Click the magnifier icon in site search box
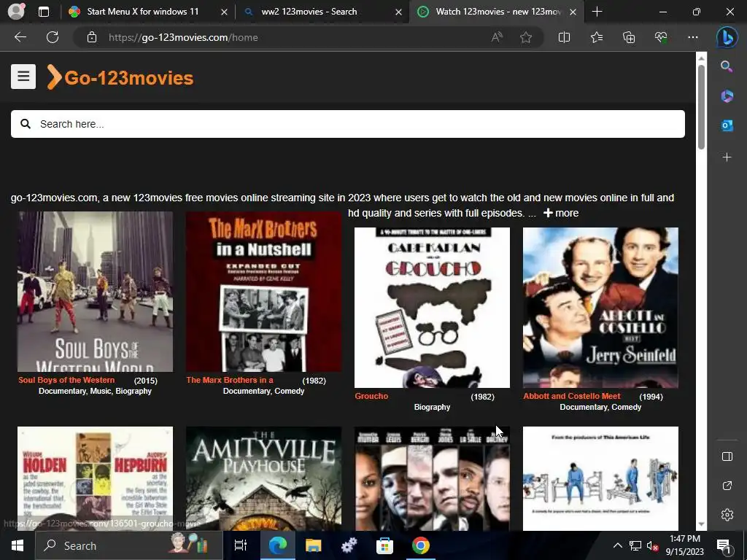The image size is (747, 560). point(26,124)
